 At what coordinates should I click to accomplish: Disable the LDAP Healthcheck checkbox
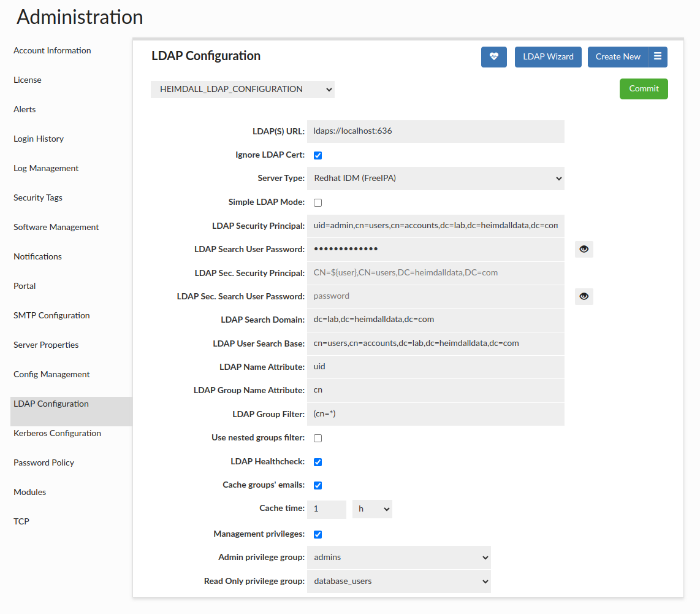(x=318, y=462)
